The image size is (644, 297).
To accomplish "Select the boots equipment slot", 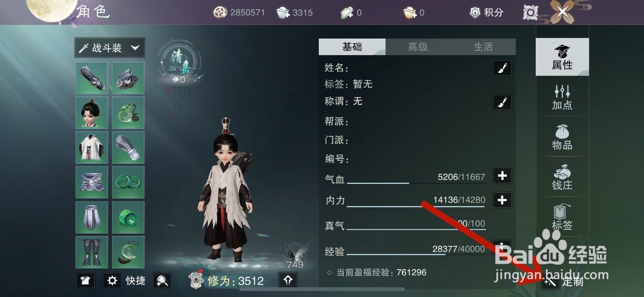I will tap(92, 252).
